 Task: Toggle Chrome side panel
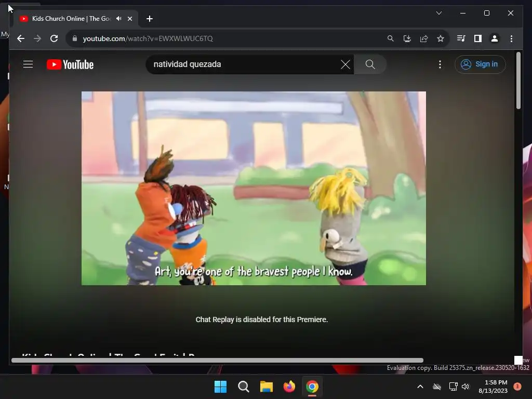[x=478, y=38]
